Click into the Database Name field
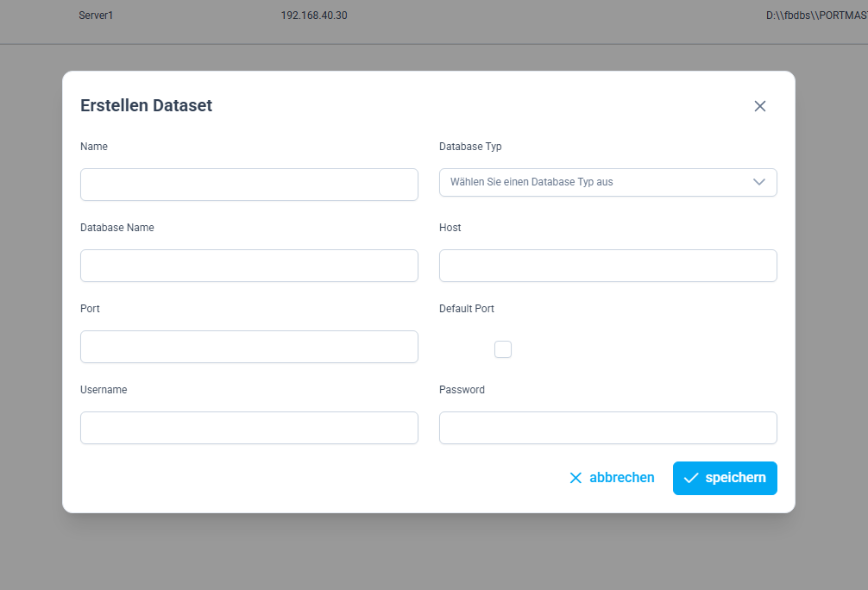 (x=248, y=266)
